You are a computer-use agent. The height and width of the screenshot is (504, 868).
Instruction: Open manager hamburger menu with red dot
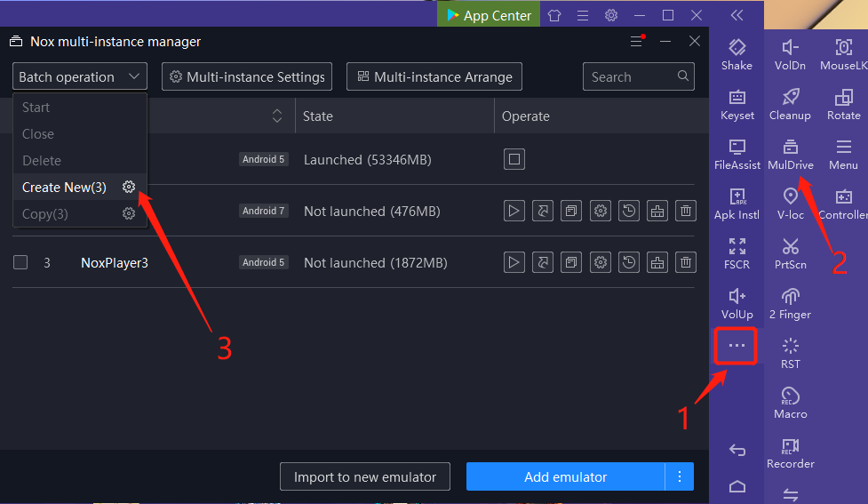click(x=637, y=41)
